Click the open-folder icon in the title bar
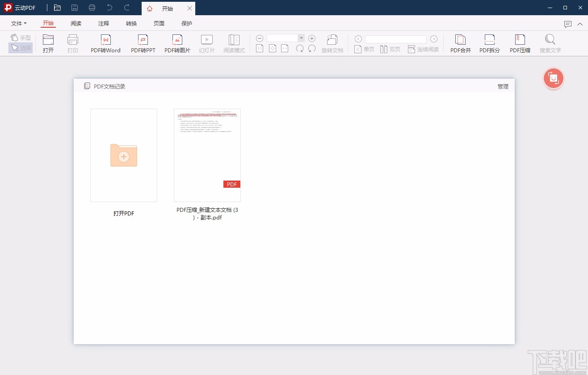The width and height of the screenshot is (588, 375). tap(57, 8)
